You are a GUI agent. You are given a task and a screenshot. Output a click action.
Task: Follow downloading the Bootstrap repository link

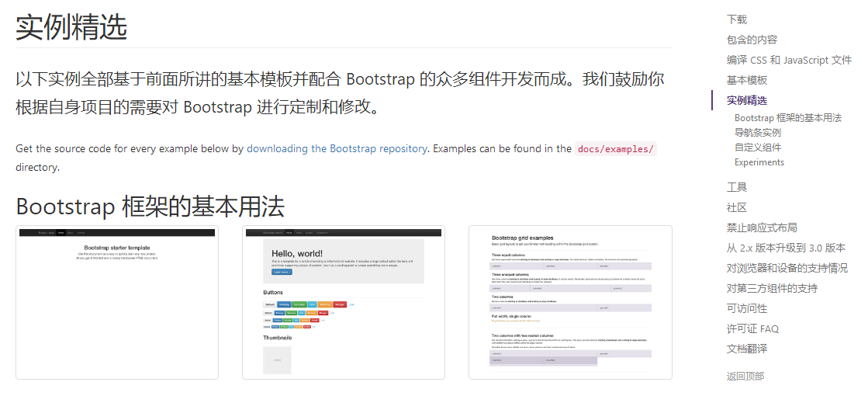coord(337,148)
